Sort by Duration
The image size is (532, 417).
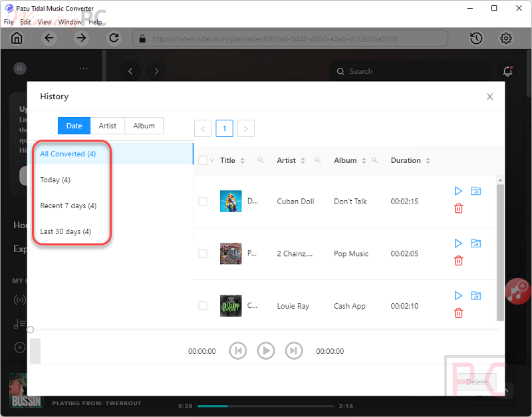point(428,160)
